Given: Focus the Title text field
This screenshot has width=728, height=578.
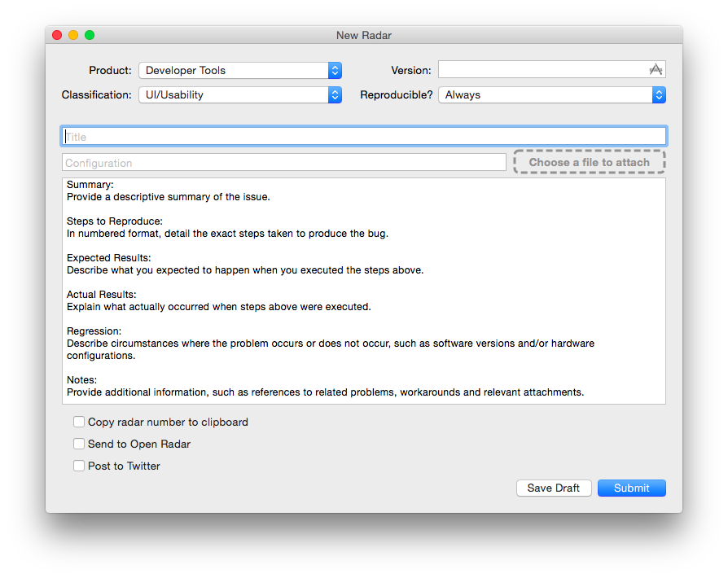Looking at the screenshot, I should 364,137.
